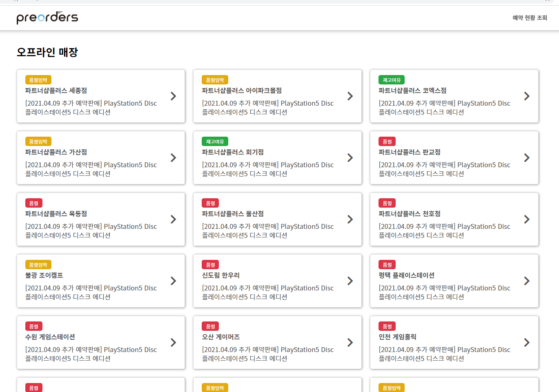Click the PlayStation5 description in 울산점 card

[268, 231]
